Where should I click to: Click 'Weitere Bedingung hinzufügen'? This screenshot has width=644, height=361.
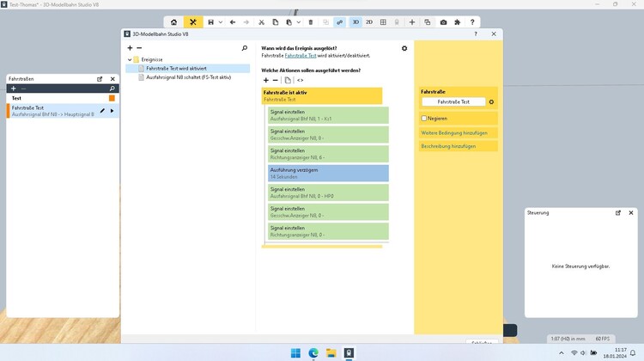coord(454,133)
